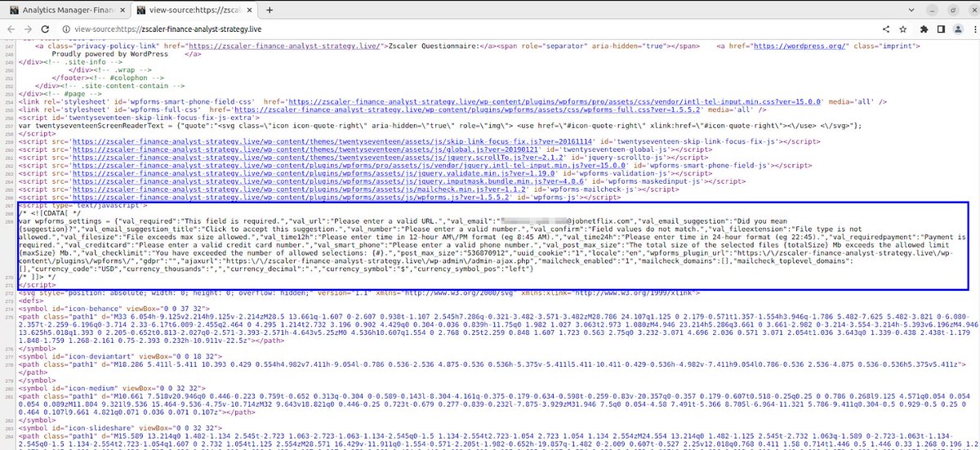Open a new tab with plus button
This screenshot has width=980, height=450.
pos(269,9)
